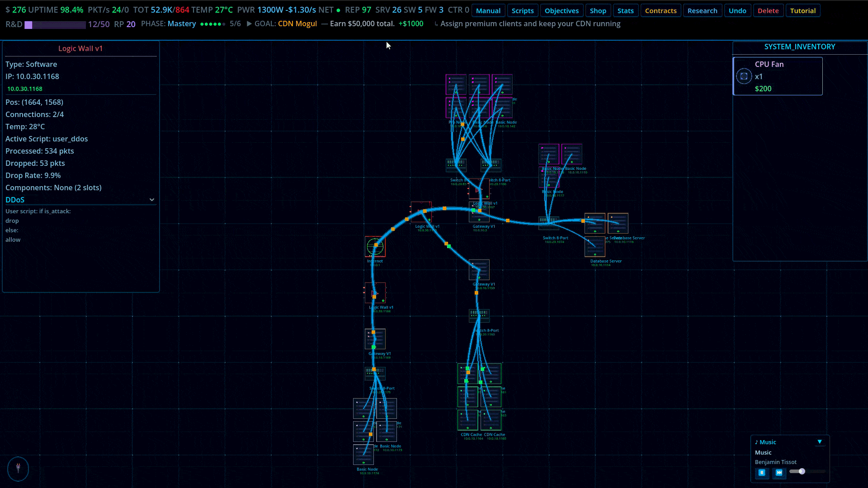
Task: Select the Database Server node at bottom
Action: pos(594,247)
